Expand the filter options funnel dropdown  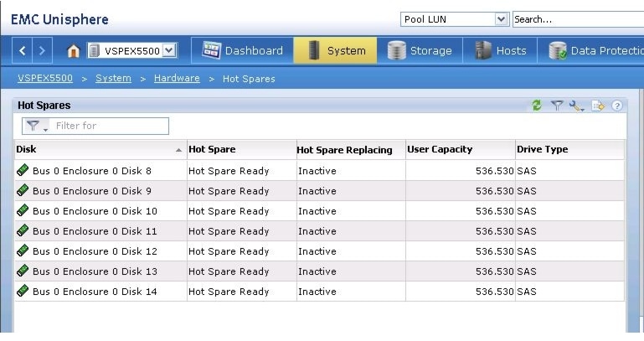(37, 126)
